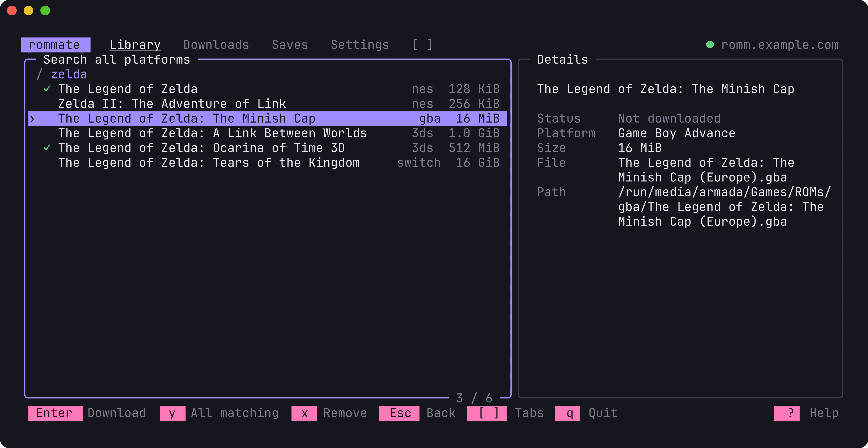Select The Minish Cap gba row

(268, 119)
